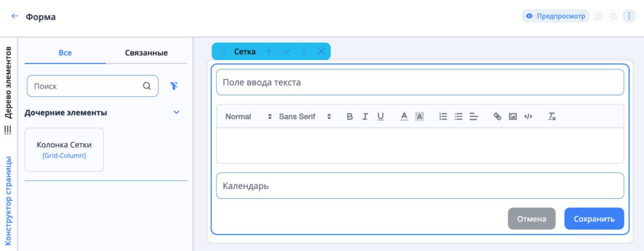
Task: Switch to the Связанные tab
Action: (146, 53)
